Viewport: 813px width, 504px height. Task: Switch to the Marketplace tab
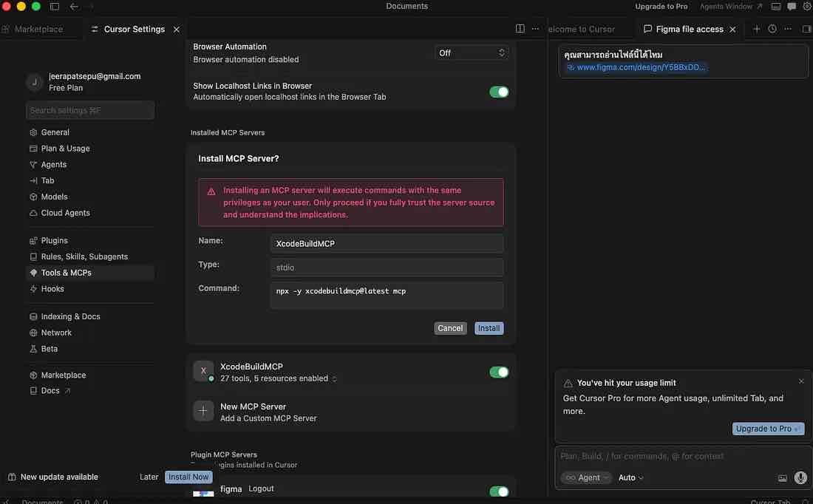pos(38,29)
